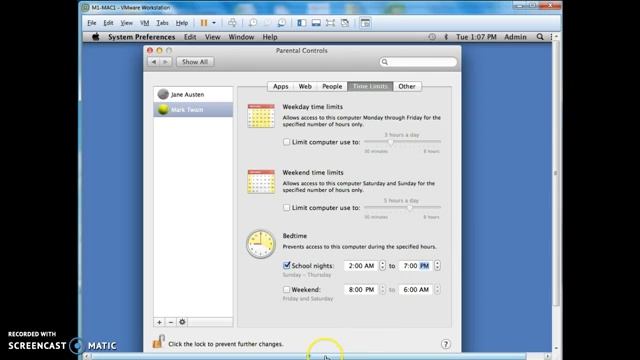Click the horizontal scrollbar at bottom of VMware window
Screen dimensions: 640x360
(309, 356)
